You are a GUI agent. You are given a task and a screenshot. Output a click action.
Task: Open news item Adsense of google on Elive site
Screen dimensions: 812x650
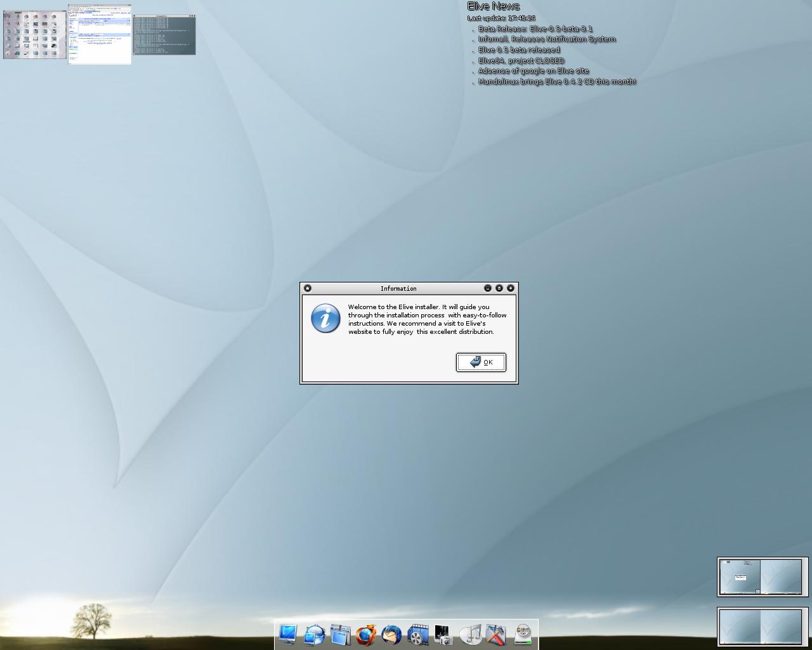coord(534,70)
